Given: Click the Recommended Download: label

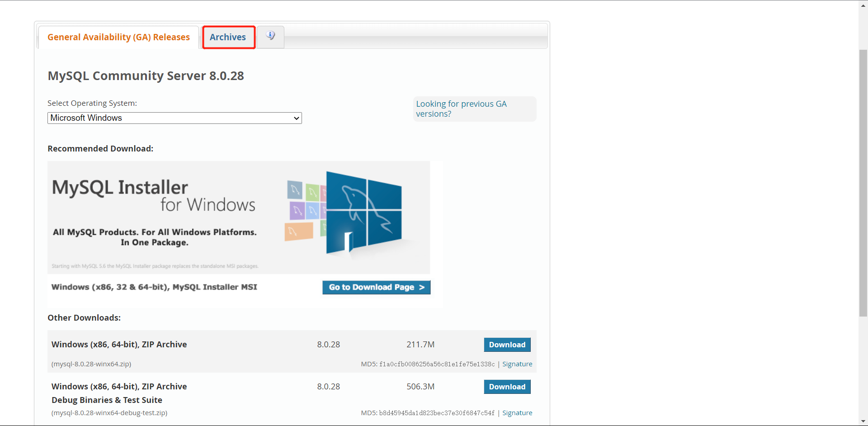Looking at the screenshot, I should pos(100,149).
